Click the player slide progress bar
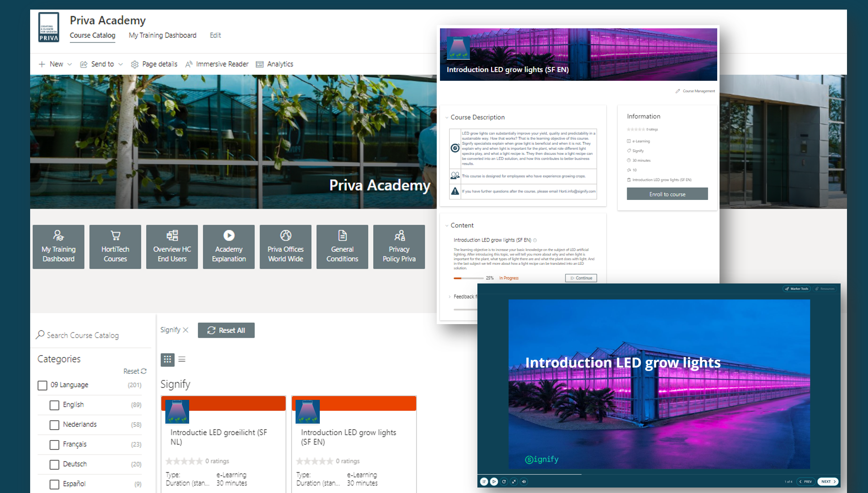The image size is (868, 493). tap(659, 475)
